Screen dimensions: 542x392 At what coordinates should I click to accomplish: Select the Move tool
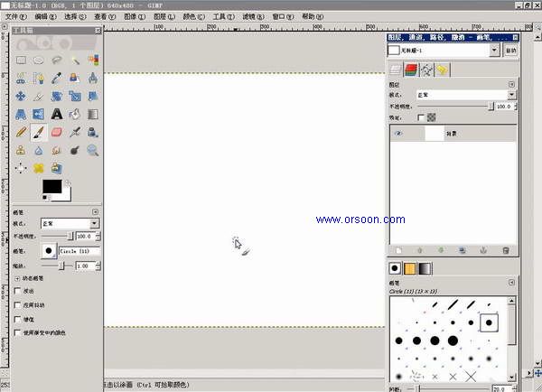pos(21,96)
